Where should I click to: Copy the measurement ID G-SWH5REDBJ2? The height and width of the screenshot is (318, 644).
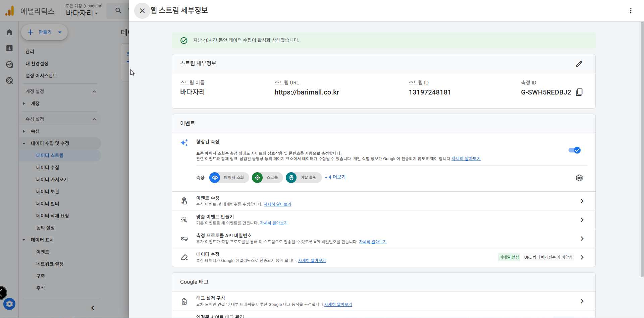[579, 92]
